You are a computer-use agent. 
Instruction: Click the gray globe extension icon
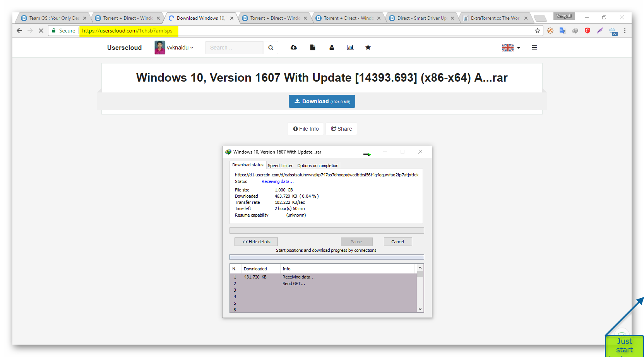pos(575,31)
